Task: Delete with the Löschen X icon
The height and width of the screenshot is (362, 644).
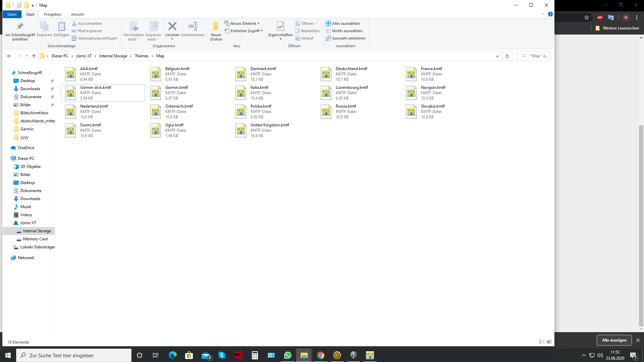Action: click(x=172, y=26)
